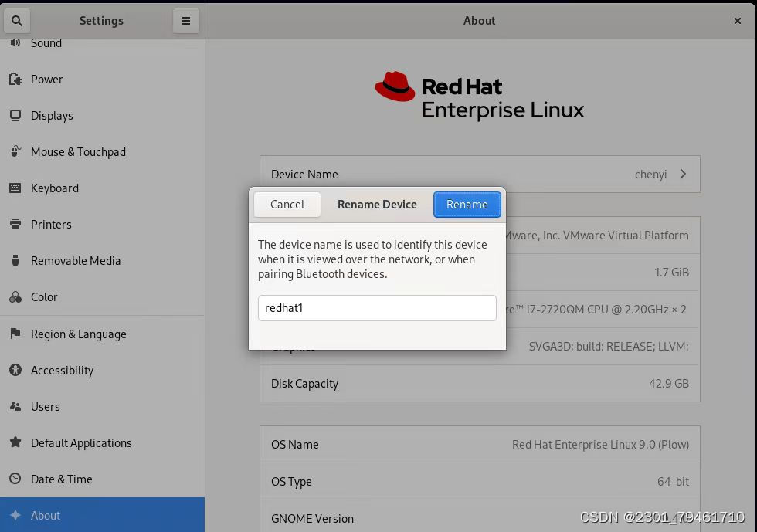Viewport: 757px width, 532px height.
Task: Click the 64-bit OS type value
Action: (x=673, y=481)
